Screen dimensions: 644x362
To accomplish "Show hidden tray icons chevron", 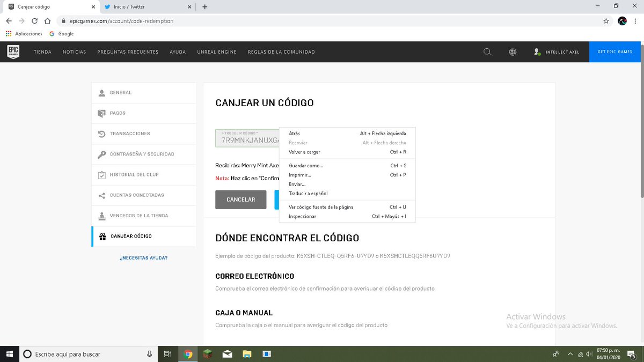I will pyautogui.click(x=570, y=354).
